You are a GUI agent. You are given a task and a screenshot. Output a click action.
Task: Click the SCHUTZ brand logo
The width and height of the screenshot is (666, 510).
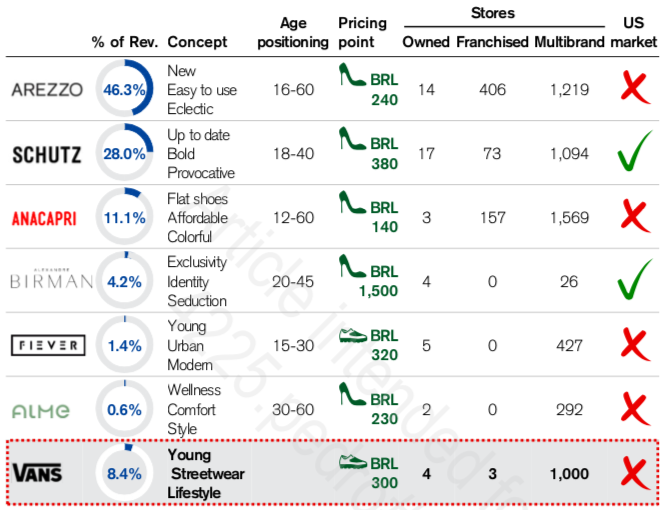click(47, 155)
